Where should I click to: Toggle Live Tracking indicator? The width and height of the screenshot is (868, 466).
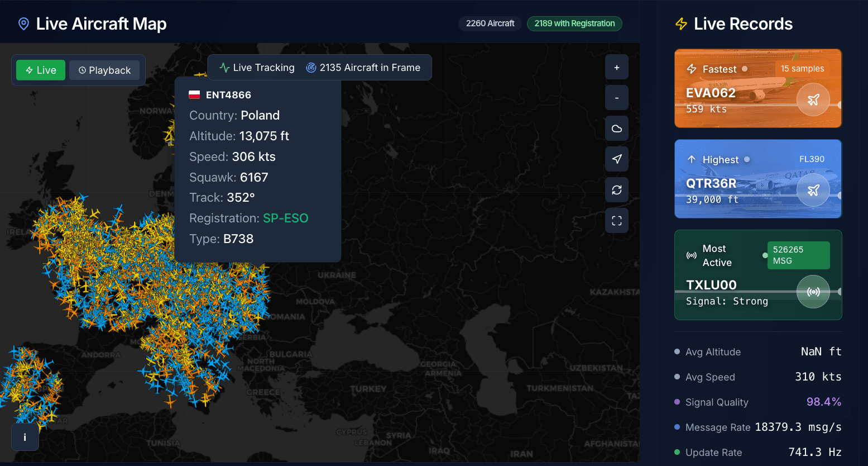pos(257,68)
